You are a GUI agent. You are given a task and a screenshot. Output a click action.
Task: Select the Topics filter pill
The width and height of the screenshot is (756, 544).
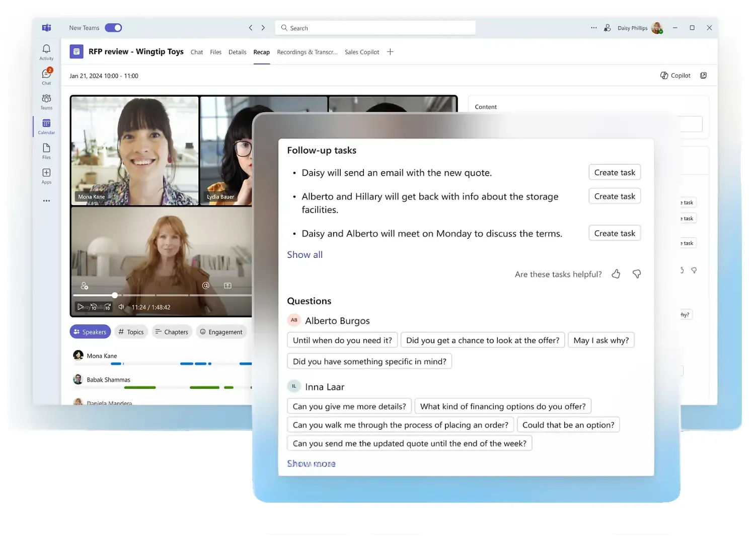(131, 332)
